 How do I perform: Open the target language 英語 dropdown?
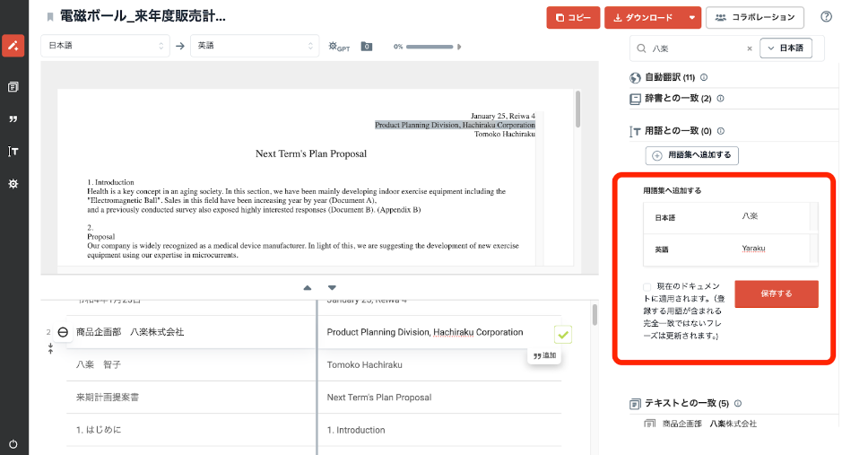pyautogui.click(x=255, y=46)
